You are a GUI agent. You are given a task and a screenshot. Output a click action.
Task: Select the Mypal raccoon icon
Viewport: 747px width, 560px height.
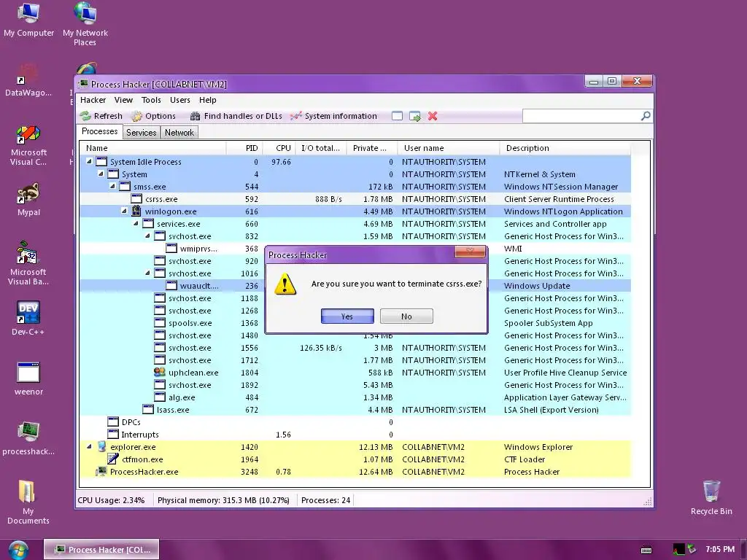28,200
